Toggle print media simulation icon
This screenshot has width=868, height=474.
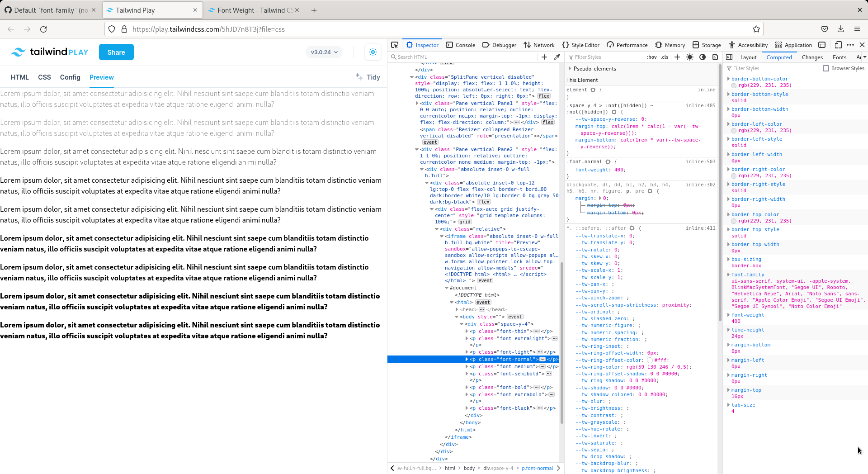pos(715,57)
